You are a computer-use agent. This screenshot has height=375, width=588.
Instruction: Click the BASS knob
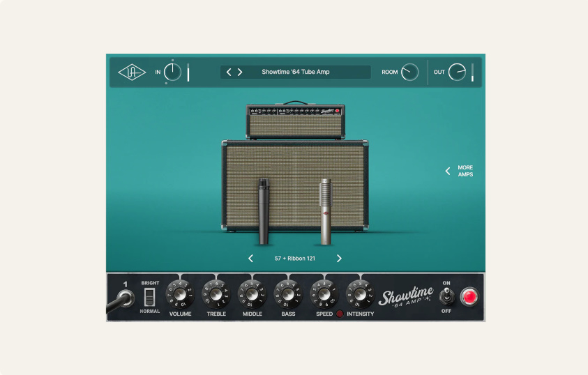coord(288,295)
